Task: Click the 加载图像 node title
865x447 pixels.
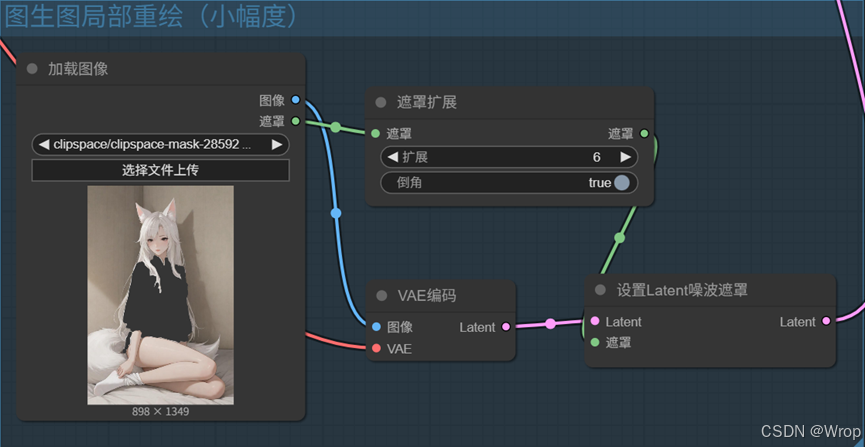Action: (78, 69)
